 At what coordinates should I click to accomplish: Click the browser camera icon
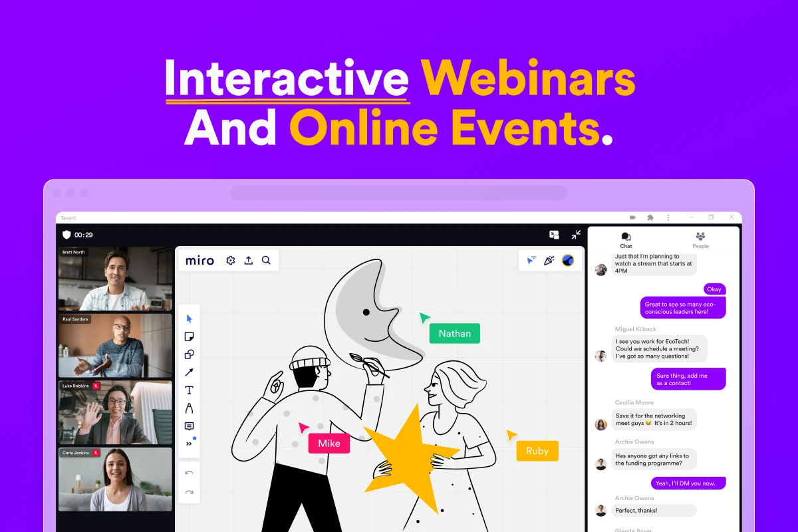click(632, 217)
